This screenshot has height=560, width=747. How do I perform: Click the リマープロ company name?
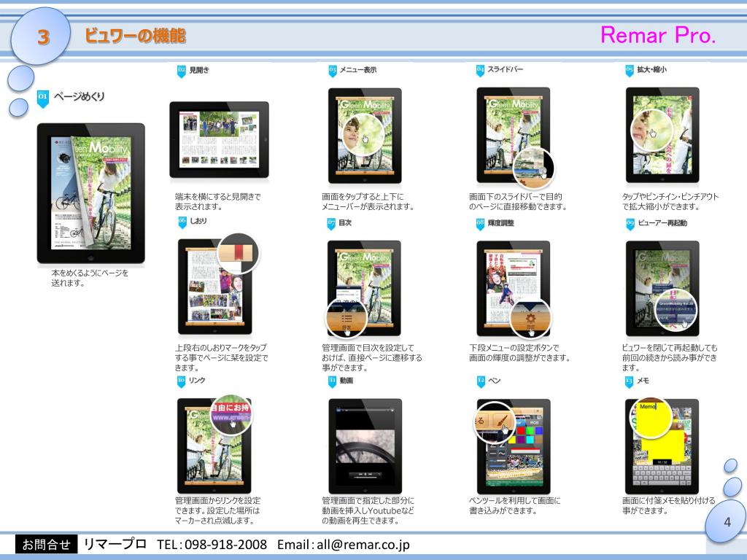[x=115, y=544]
